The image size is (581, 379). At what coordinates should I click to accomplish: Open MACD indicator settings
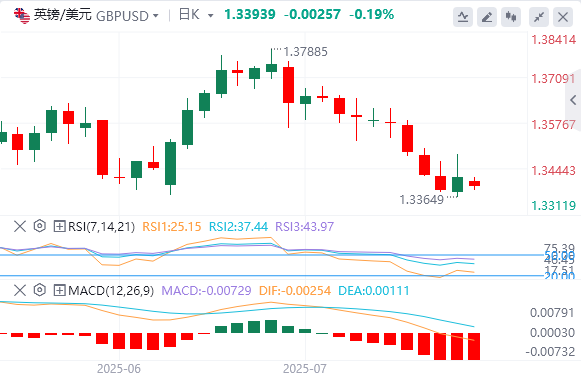click(39, 290)
